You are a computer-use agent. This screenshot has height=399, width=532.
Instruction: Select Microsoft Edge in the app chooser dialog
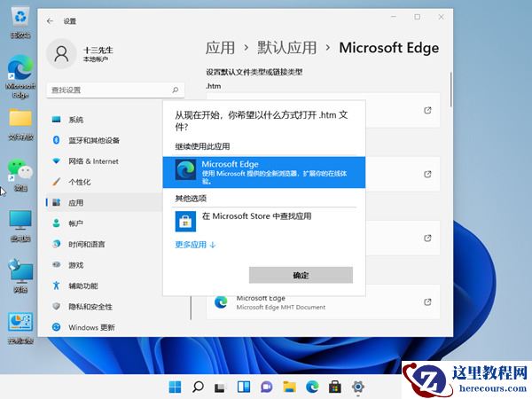click(x=264, y=172)
